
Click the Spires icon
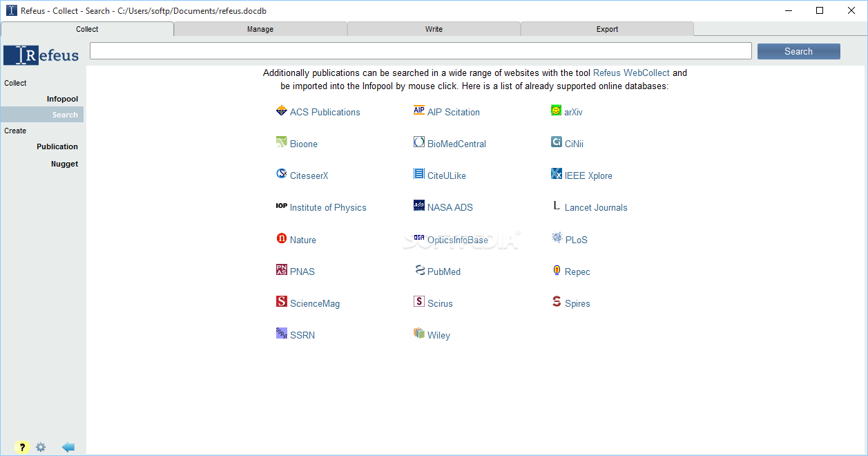557,302
